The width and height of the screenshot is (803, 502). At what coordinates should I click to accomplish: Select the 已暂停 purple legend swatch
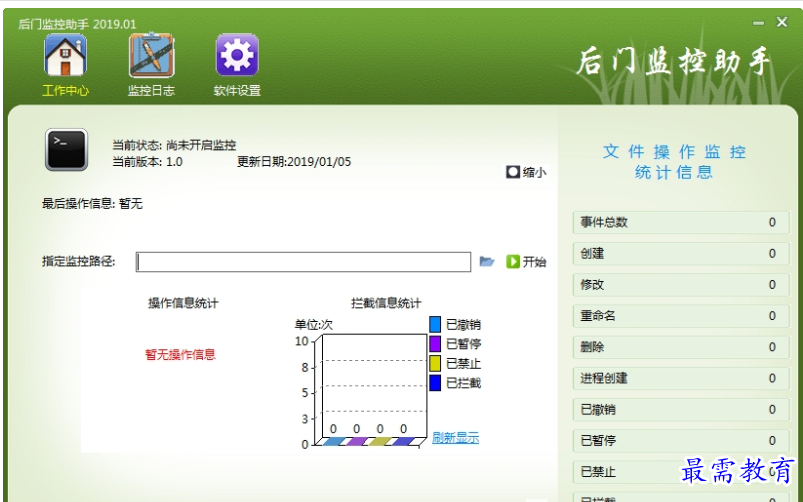click(435, 344)
